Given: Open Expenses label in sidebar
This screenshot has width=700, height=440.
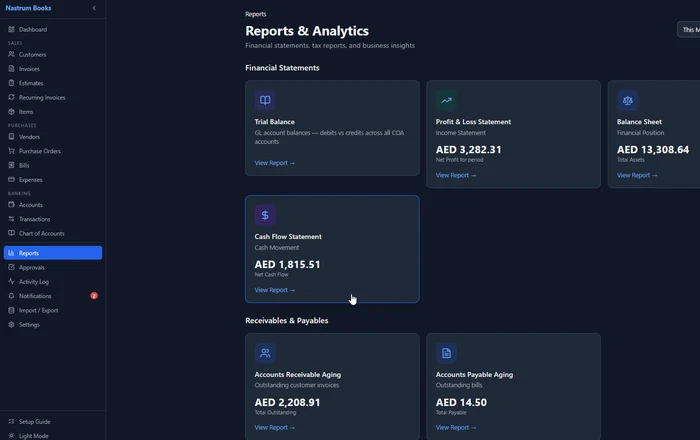Looking at the screenshot, I should coord(30,179).
